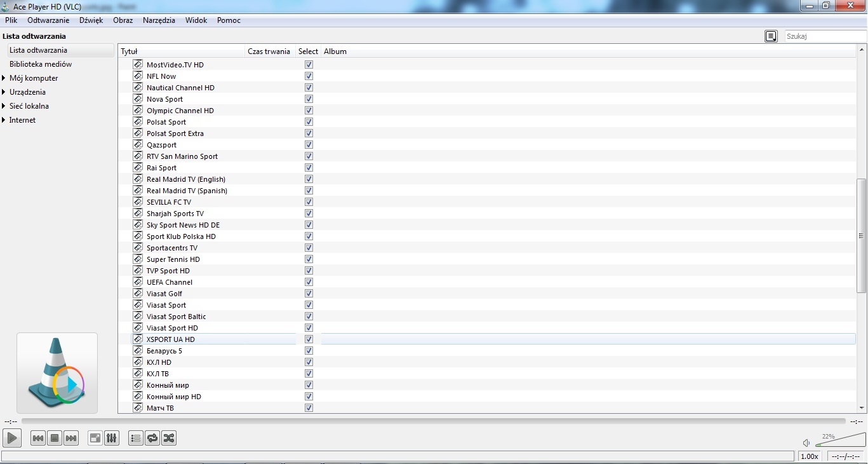
Task: Sort playlist by Tytuł column header
Action: pos(182,51)
